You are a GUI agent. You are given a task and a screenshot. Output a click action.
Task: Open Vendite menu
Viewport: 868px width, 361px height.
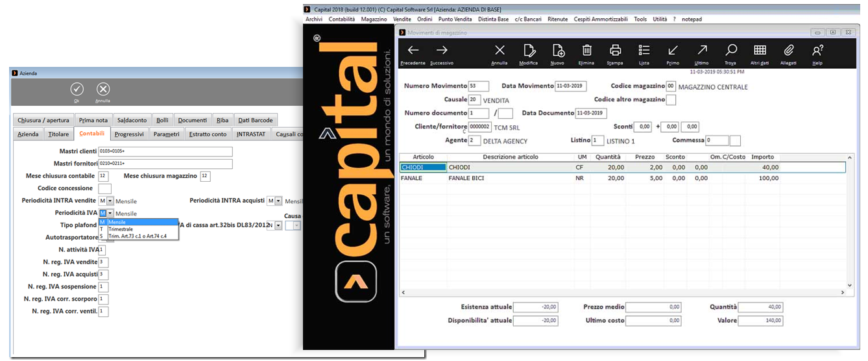402,19
